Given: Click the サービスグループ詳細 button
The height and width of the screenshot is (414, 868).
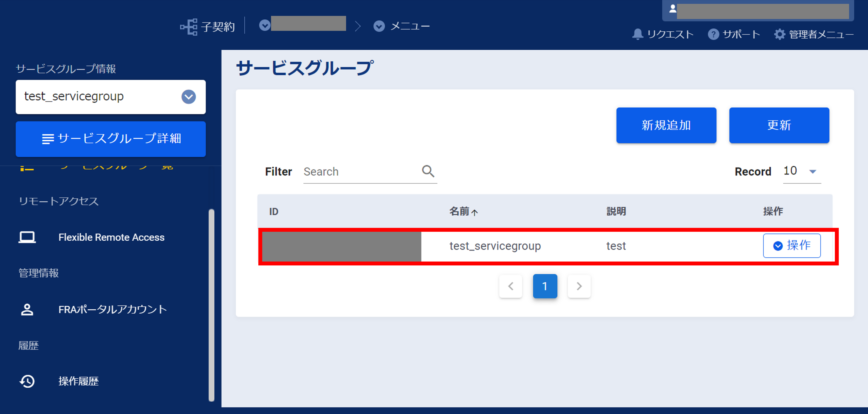Looking at the screenshot, I should [111, 139].
